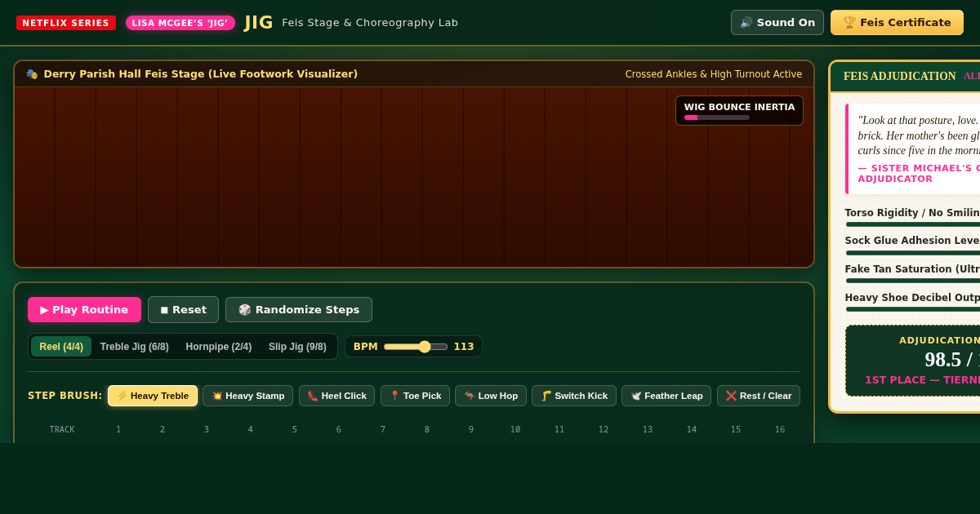Click the 'Crossed Ankles & High Turnout Active' status

pos(714,74)
